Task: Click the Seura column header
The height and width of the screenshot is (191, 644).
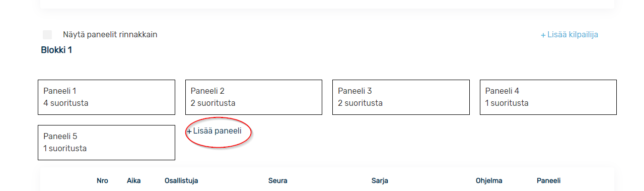Action: (278, 181)
